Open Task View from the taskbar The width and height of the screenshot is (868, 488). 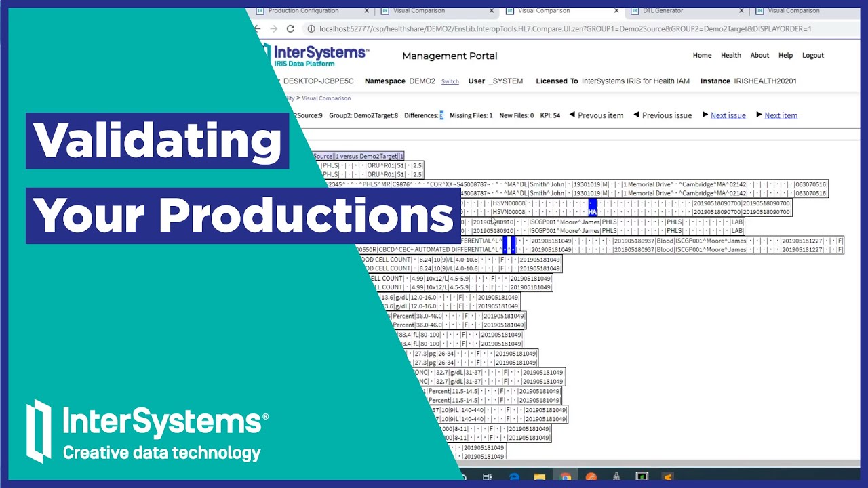click(x=487, y=476)
